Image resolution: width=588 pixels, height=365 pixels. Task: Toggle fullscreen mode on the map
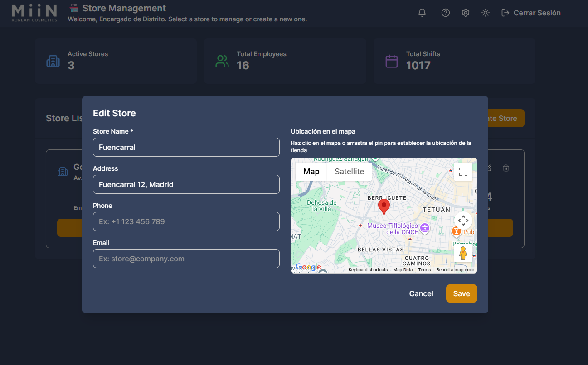click(x=463, y=171)
